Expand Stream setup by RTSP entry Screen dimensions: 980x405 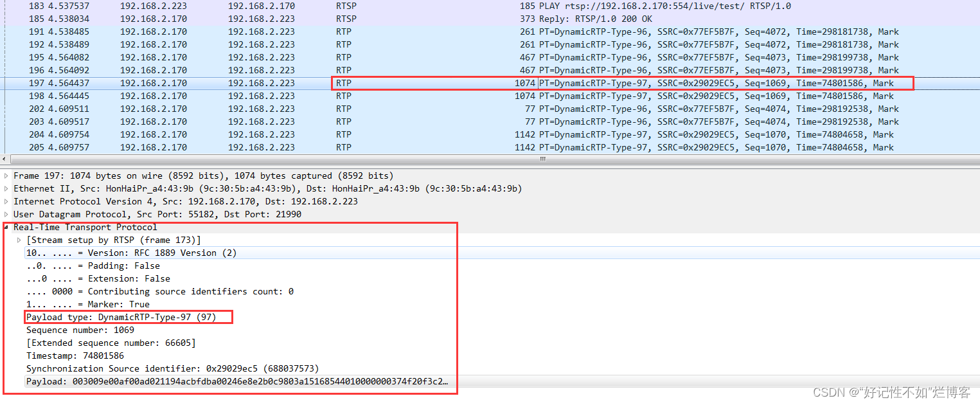click(x=19, y=240)
